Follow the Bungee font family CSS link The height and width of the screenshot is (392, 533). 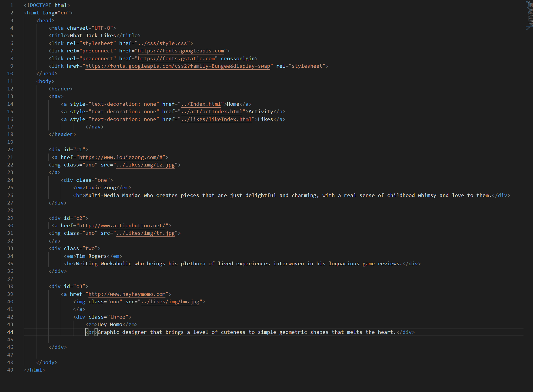[x=177, y=66]
